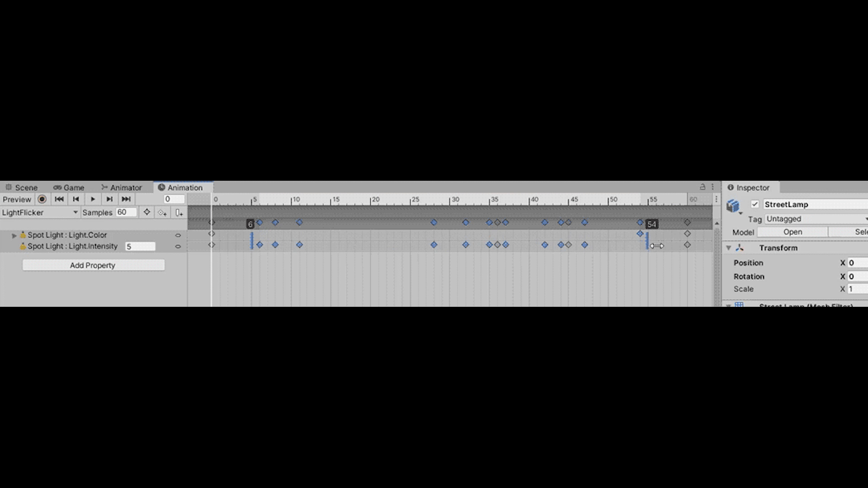The width and height of the screenshot is (868, 488).
Task: Click the go to first frame icon
Action: click(x=59, y=199)
